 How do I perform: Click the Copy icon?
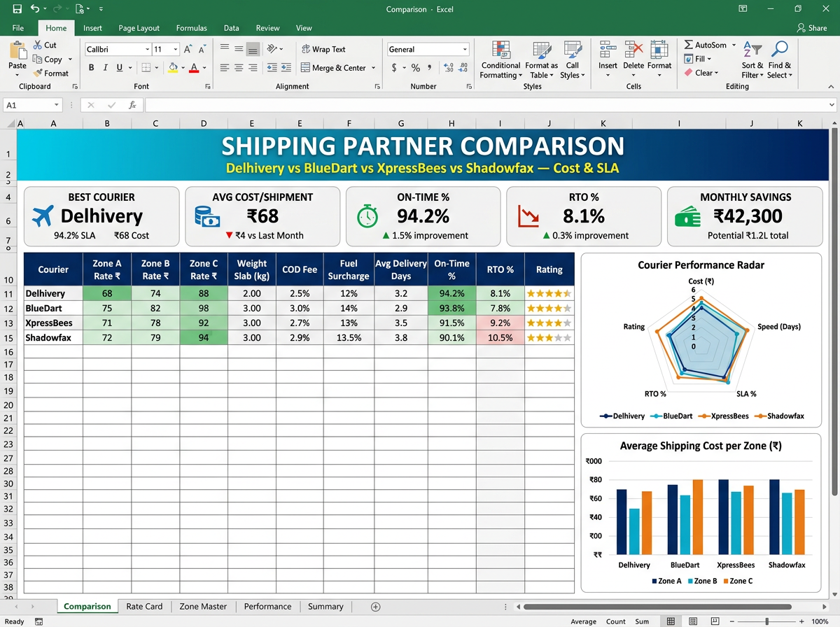[x=38, y=59]
